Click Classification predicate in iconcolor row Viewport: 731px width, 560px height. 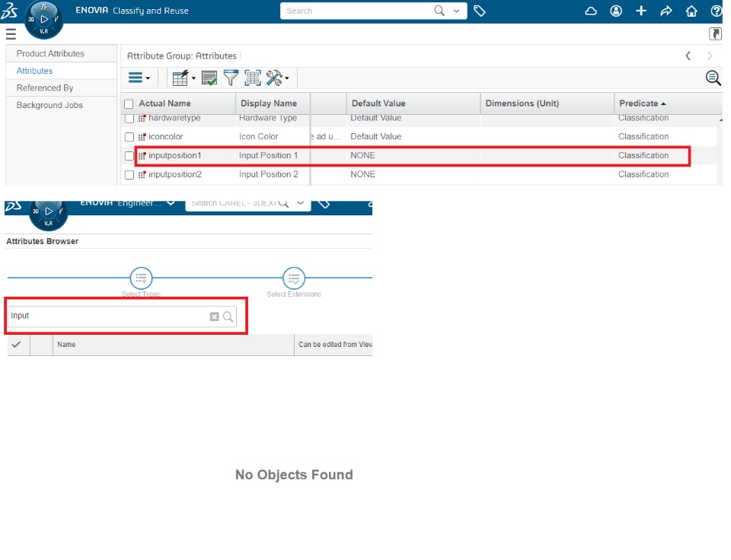[643, 136]
